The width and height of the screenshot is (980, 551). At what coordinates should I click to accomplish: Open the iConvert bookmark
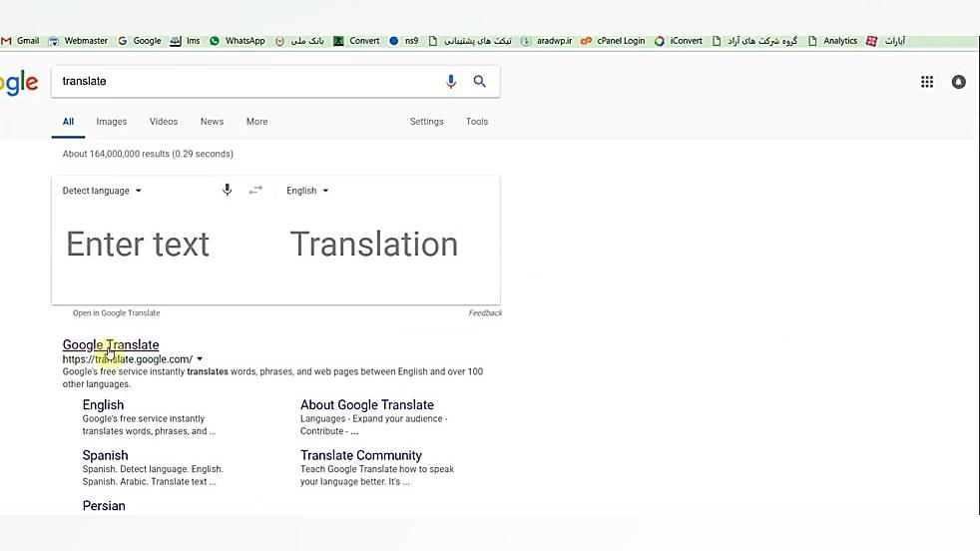[x=679, y=41]
